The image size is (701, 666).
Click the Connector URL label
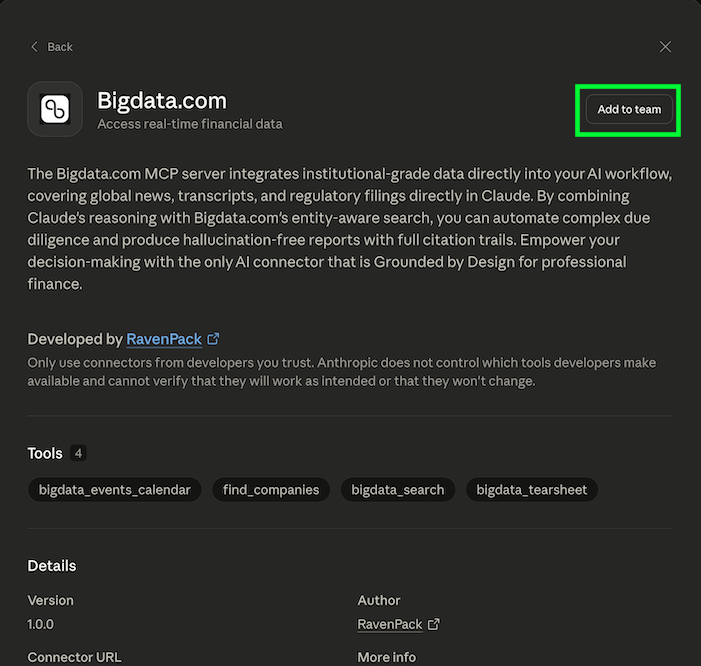[x=74, y=658]
